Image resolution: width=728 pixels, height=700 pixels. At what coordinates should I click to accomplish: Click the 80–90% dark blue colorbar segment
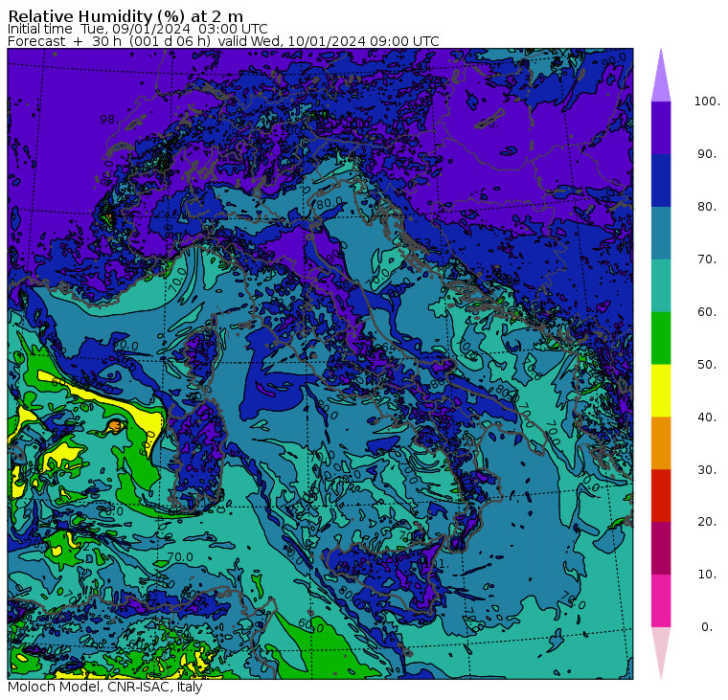point(661,180)
